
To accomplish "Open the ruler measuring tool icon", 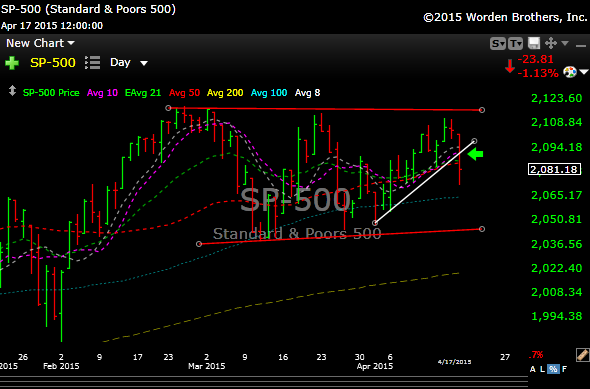I will click(x=582, y=355).
